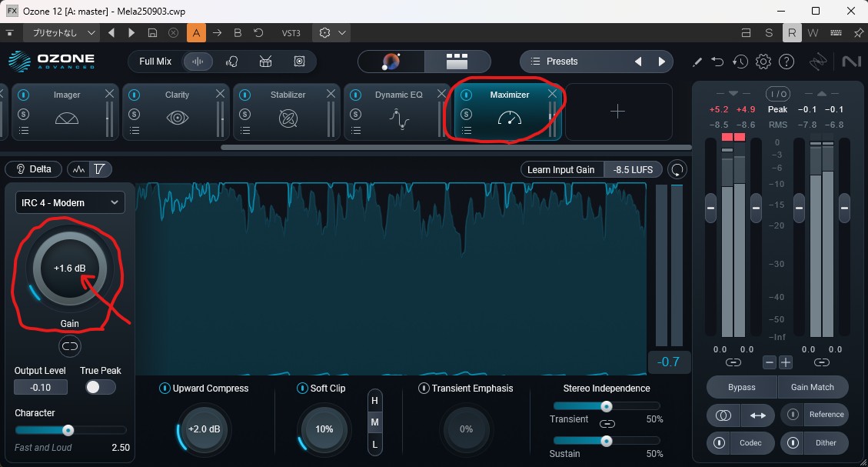Open the Imager module preset list

point(24,131)
